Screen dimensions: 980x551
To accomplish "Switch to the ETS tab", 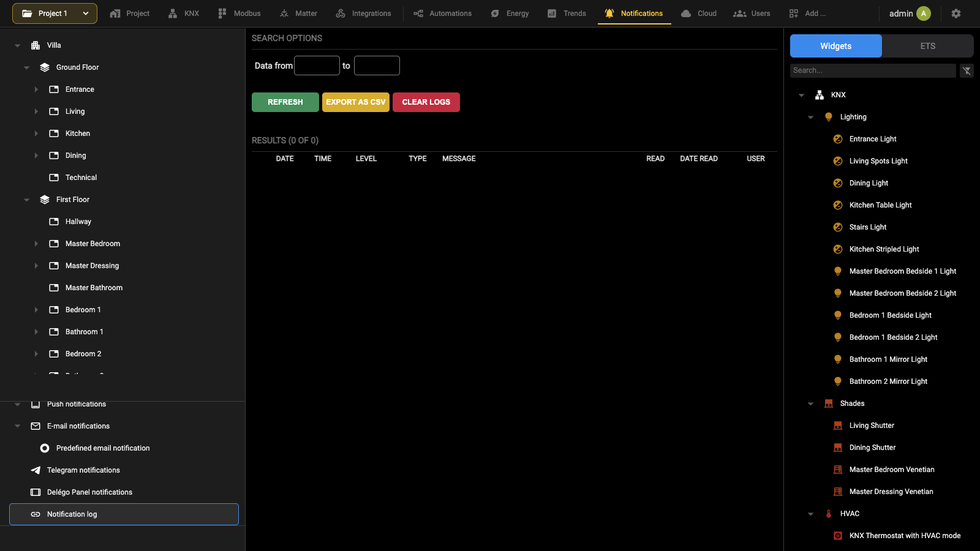I will pos(927,46).
